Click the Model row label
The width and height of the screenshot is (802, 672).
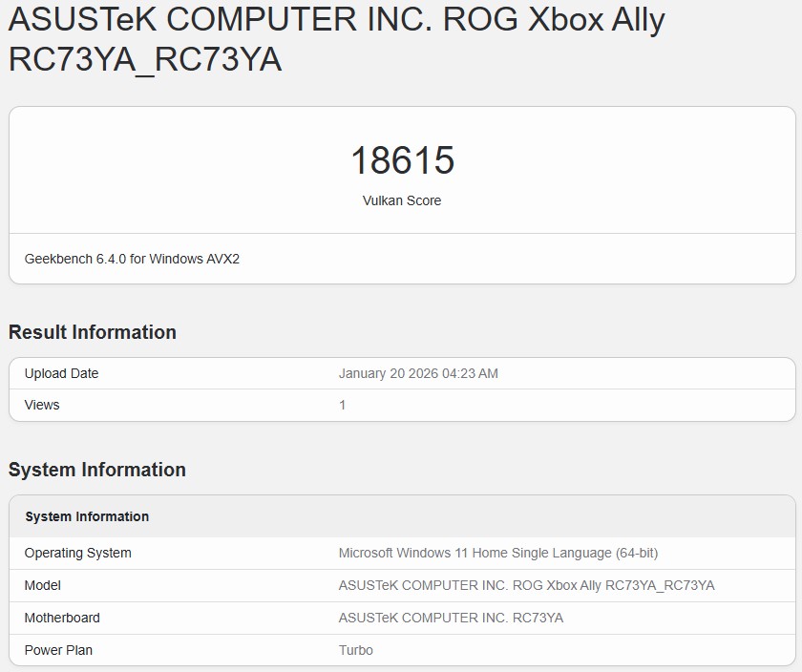click(x=43, y=585)
